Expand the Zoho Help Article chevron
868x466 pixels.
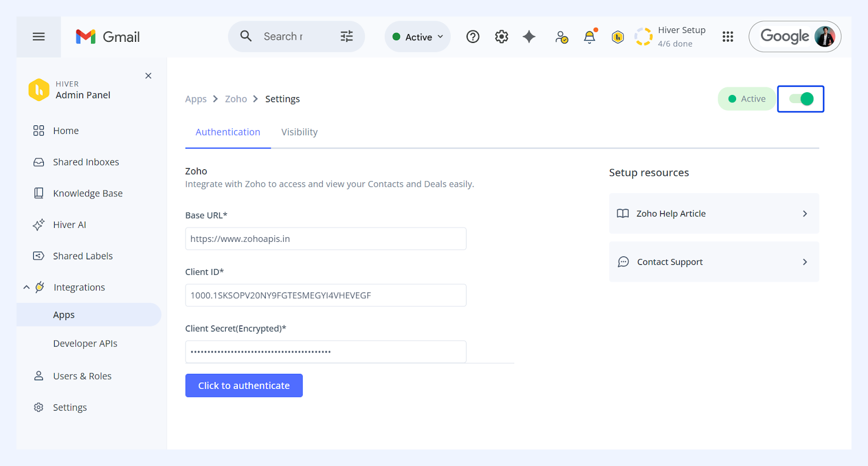805,214
